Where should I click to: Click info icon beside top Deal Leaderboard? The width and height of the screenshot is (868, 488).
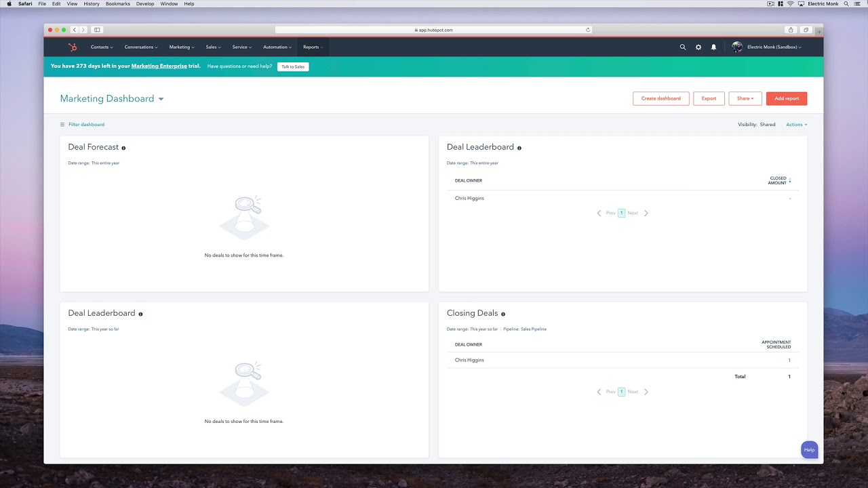coord(519,148)
